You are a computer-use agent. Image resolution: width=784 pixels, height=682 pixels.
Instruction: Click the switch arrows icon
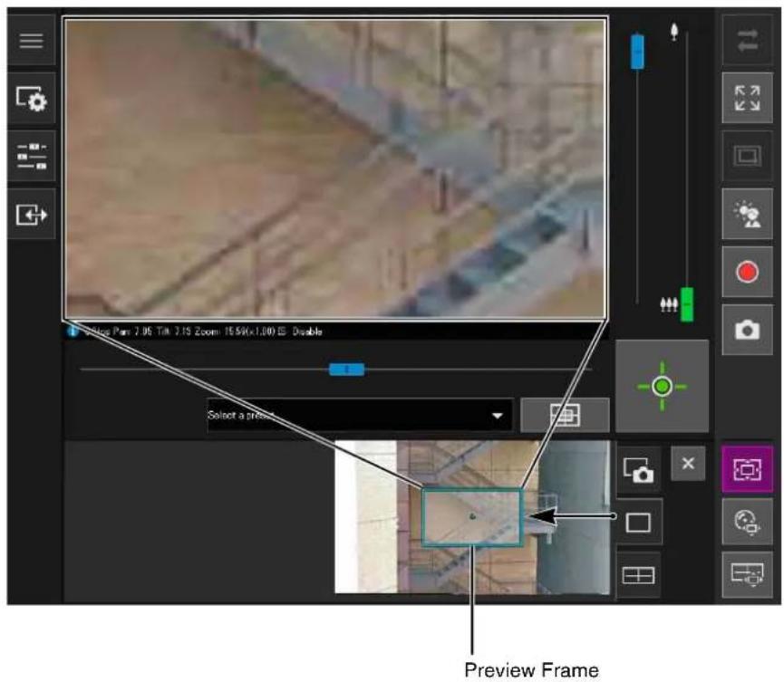747,40
